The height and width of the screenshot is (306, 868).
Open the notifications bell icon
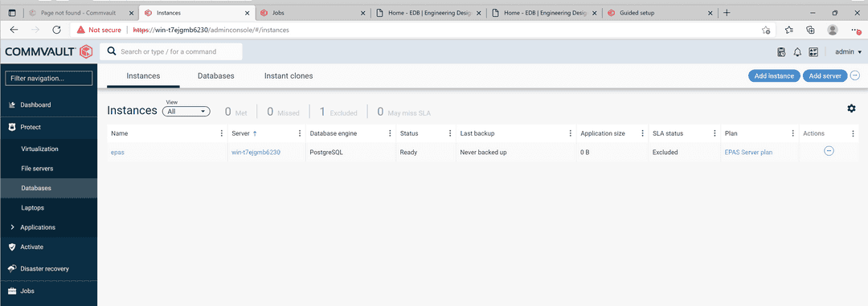pos(797,52)
